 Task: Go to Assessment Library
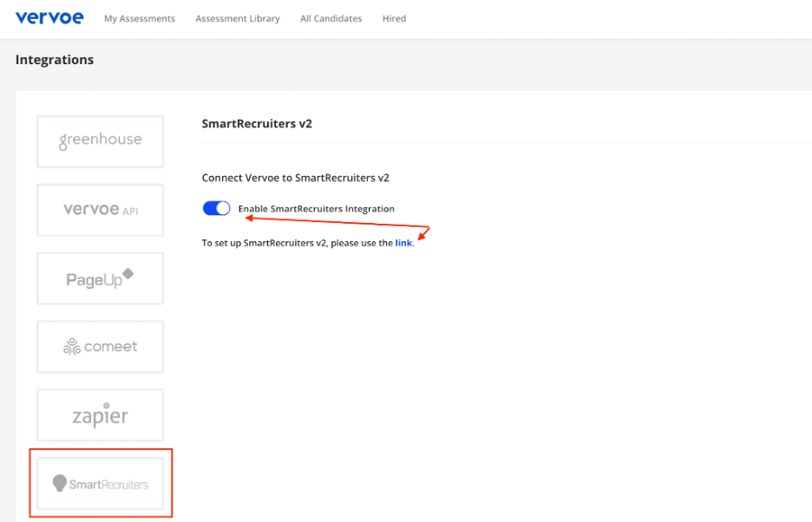click(x=238, y=18)
